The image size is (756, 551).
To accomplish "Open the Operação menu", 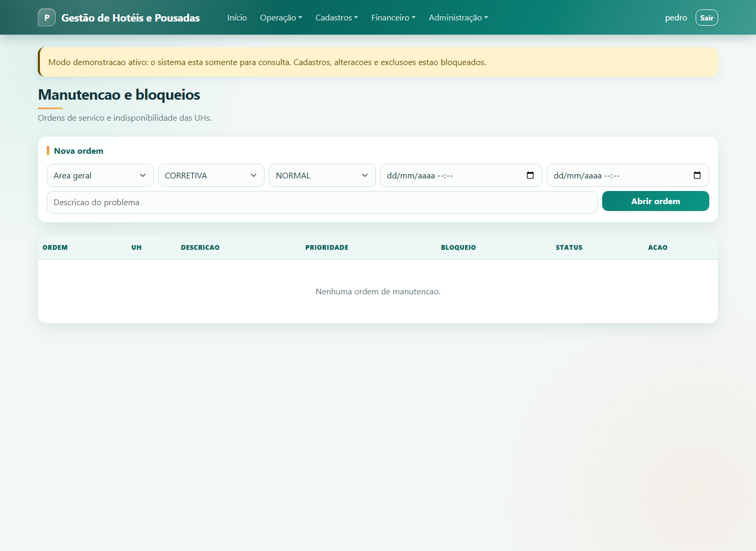I will pos(281,18).
